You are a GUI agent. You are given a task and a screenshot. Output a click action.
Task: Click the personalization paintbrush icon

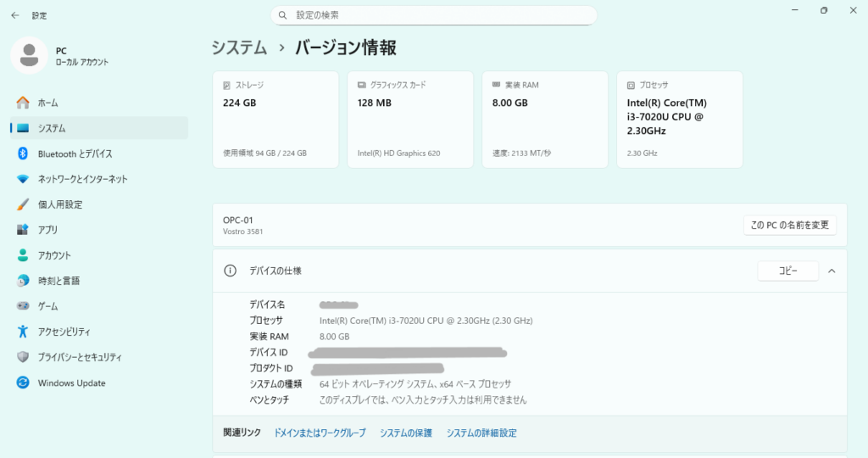pos(23,204)
